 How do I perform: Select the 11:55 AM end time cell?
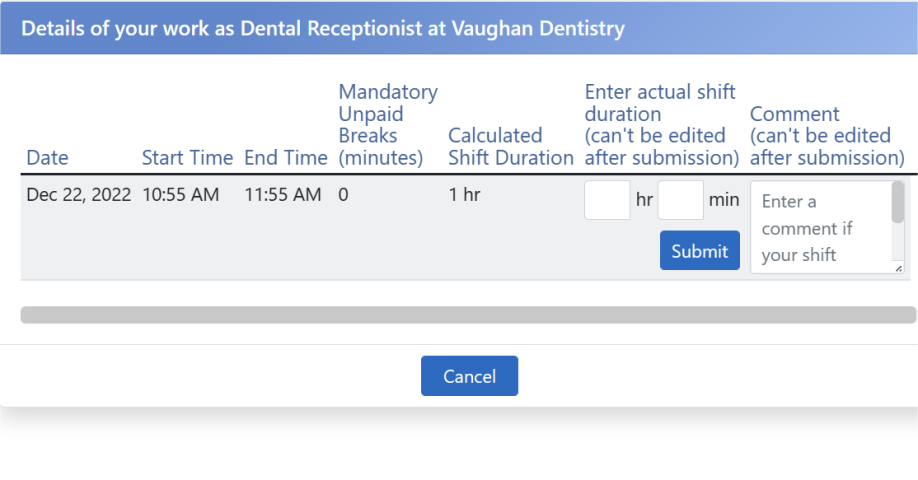tap(283, 194)
